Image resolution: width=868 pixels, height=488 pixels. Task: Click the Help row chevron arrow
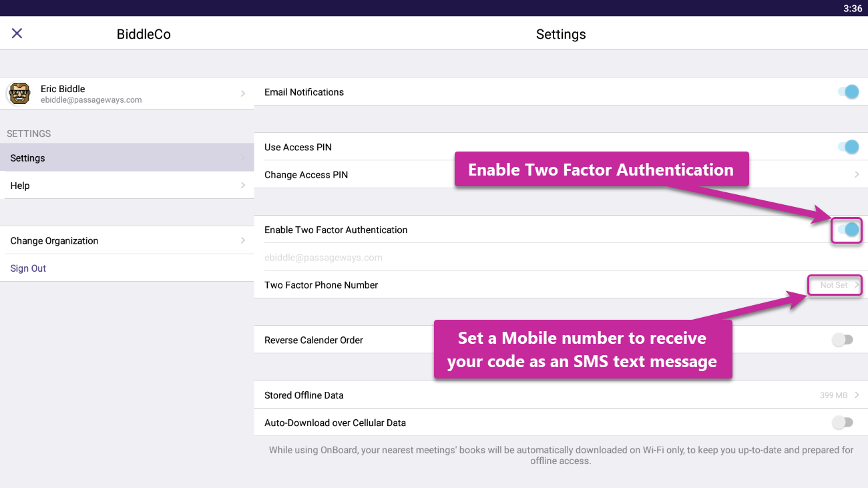pos(243,186)
